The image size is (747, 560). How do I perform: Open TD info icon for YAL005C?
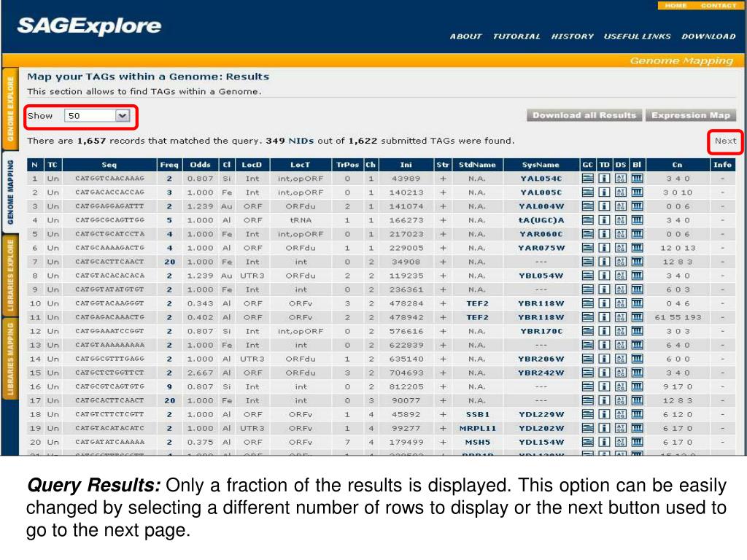pyautogui.click(x=604, y=192)
